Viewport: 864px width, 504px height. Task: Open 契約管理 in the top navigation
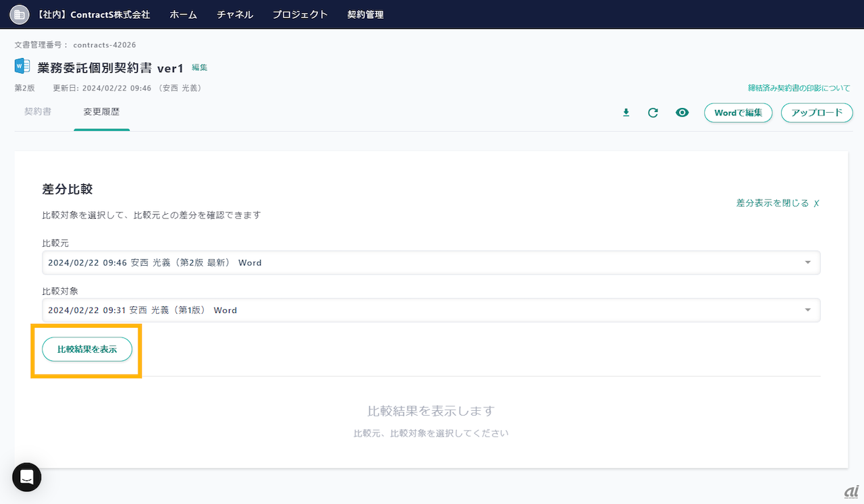365,14
